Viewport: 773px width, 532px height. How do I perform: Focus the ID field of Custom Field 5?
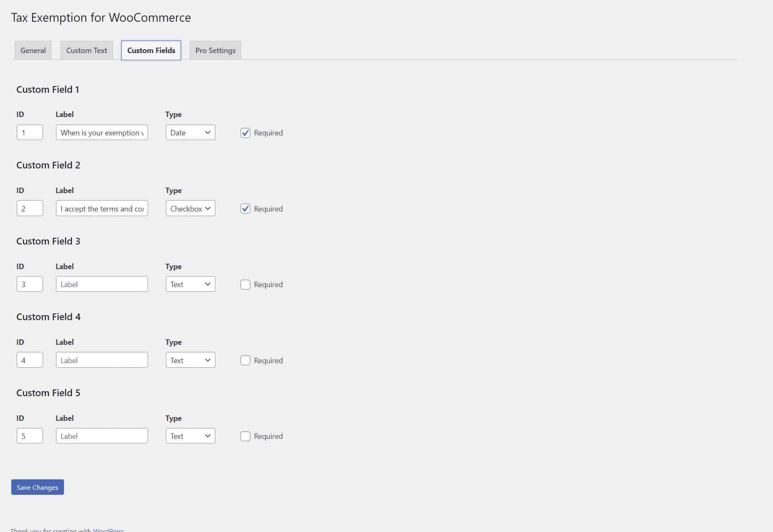[30, 436]
